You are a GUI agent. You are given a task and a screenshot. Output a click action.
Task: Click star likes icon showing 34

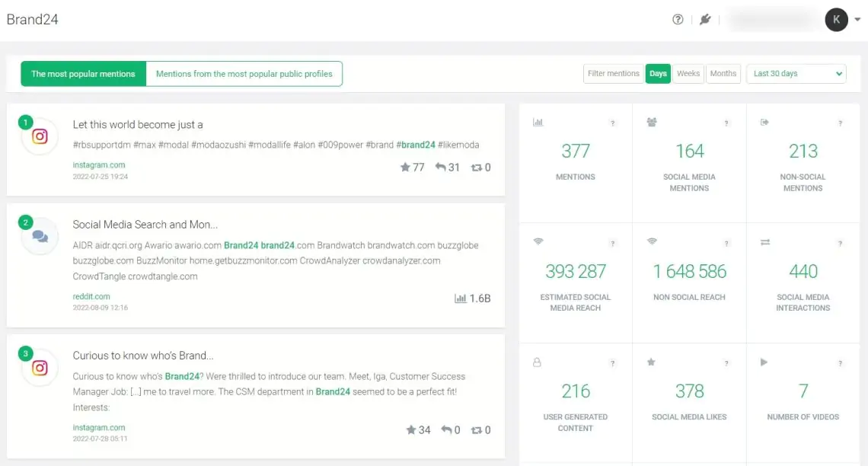click(410, 430)
